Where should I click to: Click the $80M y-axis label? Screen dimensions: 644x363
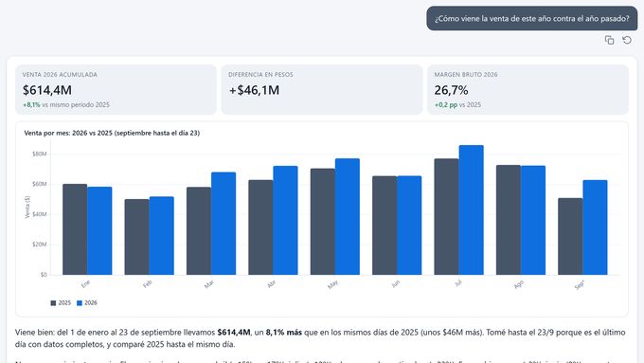(x=40, y=154)
